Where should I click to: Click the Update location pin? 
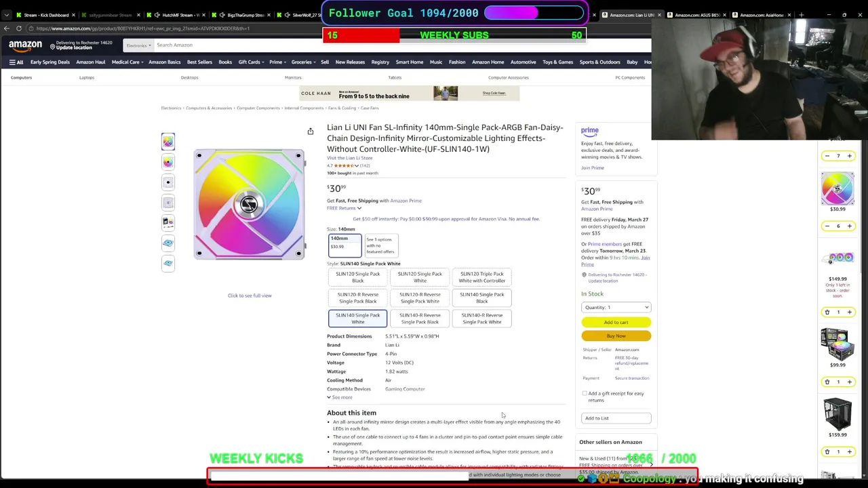point(52,47)
